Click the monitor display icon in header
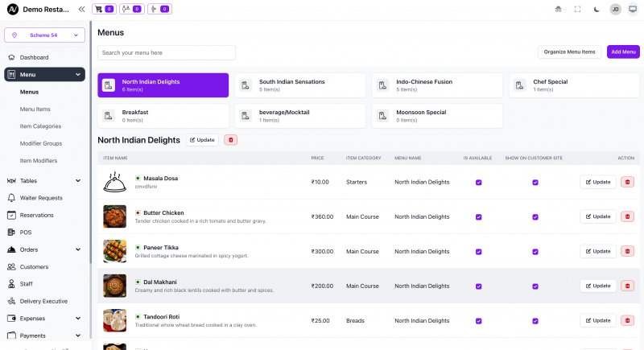Image resolution: width=644 pixels, height=350 pixels. [633, 9]
